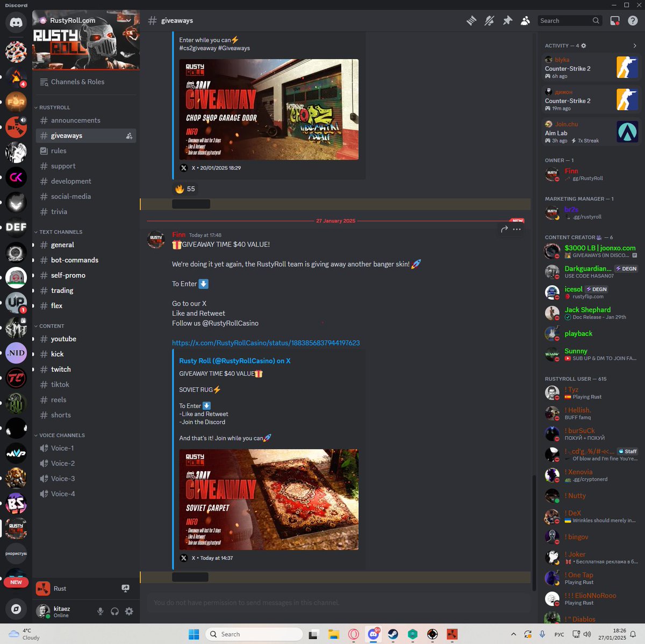The width and height of the screenshot is (645, 644).
Task: Click the NEW unread servers indicator
Action: 16,582
